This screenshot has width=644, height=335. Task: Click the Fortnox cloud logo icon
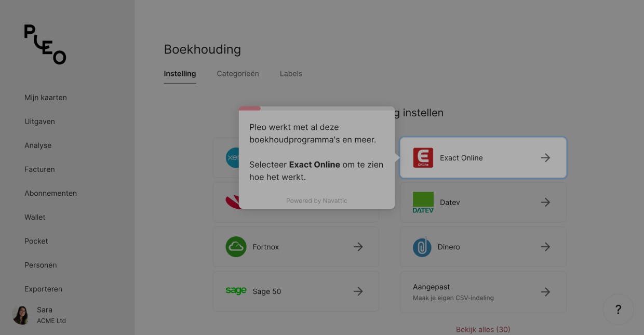(236, 247)
